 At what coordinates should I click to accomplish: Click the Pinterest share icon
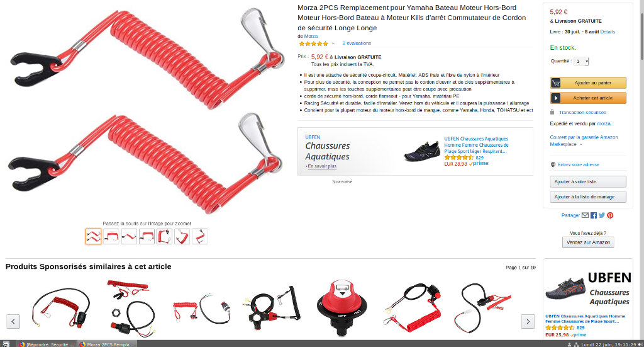(x=610, y=215)
